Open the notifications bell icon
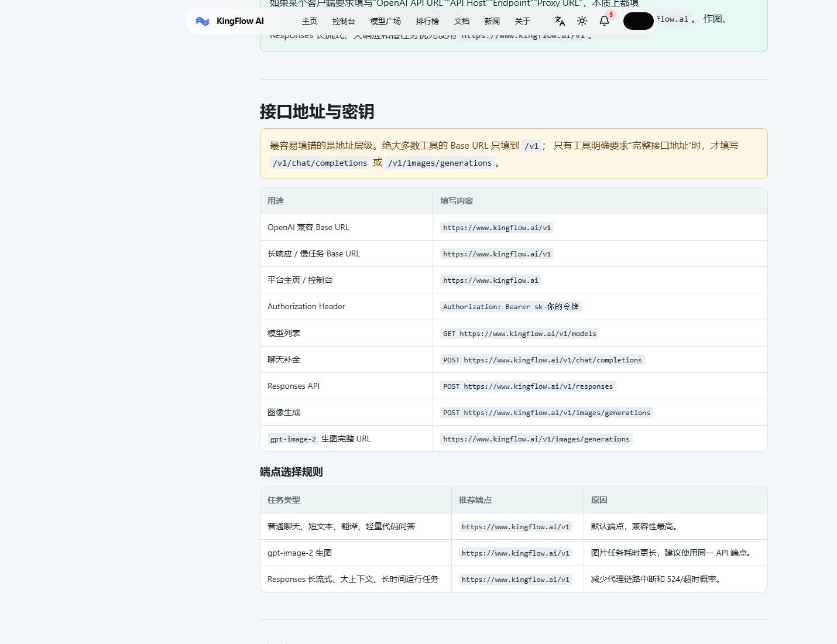The width and height of the screenshot is (837, 644). coord(605,21)
